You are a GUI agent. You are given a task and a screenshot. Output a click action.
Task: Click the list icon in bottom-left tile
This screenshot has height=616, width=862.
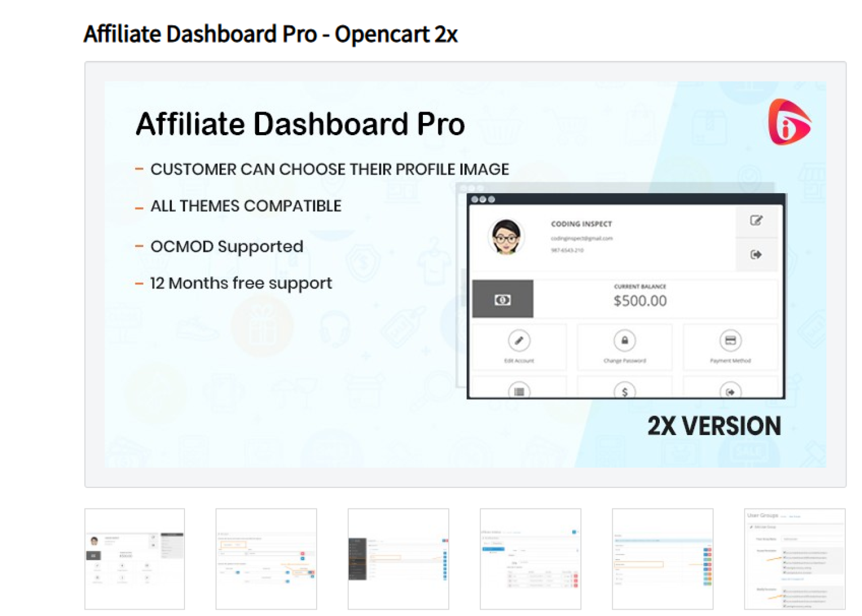coord(519,391)
